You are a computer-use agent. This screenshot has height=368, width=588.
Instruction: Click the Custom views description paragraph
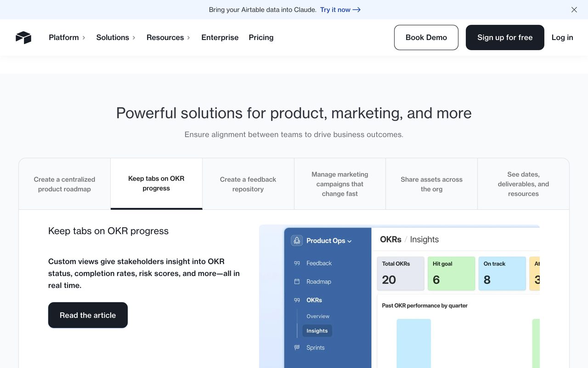pyautogui.click(x=144, y=273)
